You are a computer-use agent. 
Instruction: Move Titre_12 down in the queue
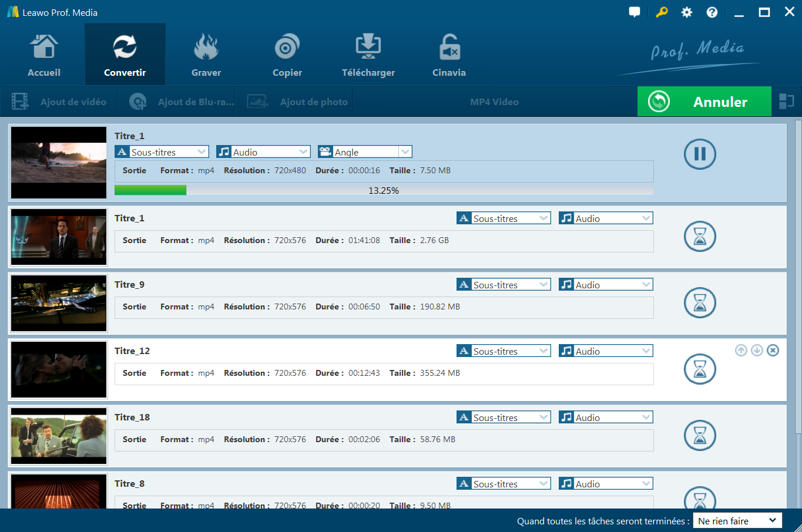[757, 351]
